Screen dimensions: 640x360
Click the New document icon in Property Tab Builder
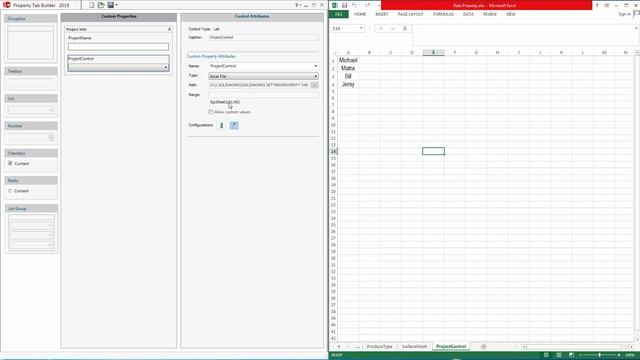[x=91, y=5]
